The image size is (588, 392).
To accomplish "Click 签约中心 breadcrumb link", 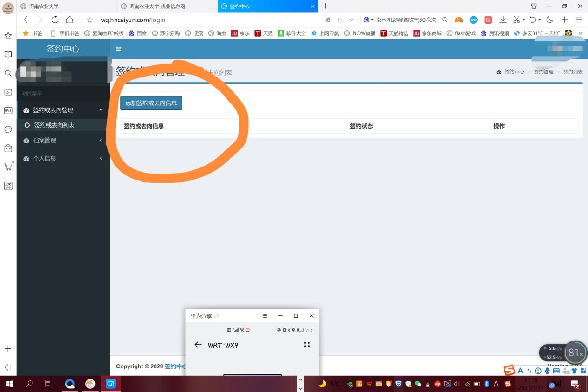I will coord(514,72).
